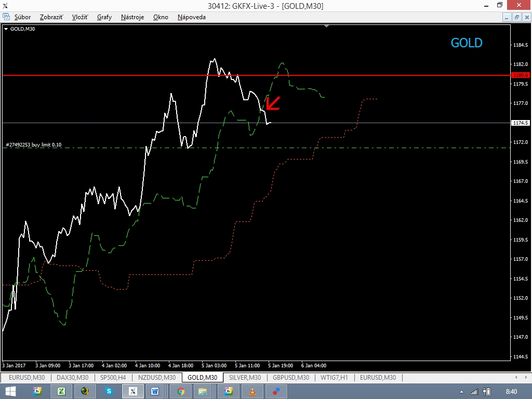
Task: Switch to the GBPUSD,M30 chart tab
Action: point(291,377)
